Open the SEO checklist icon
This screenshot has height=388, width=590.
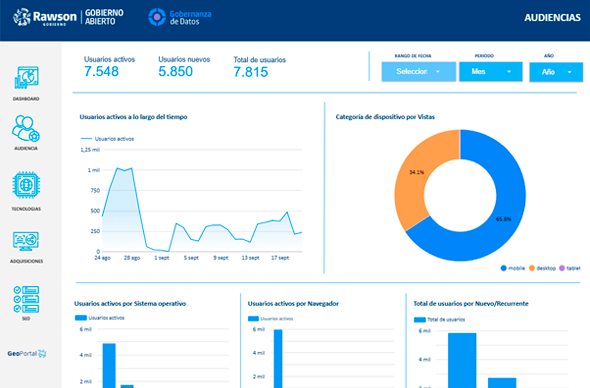(x=26, y=299)
